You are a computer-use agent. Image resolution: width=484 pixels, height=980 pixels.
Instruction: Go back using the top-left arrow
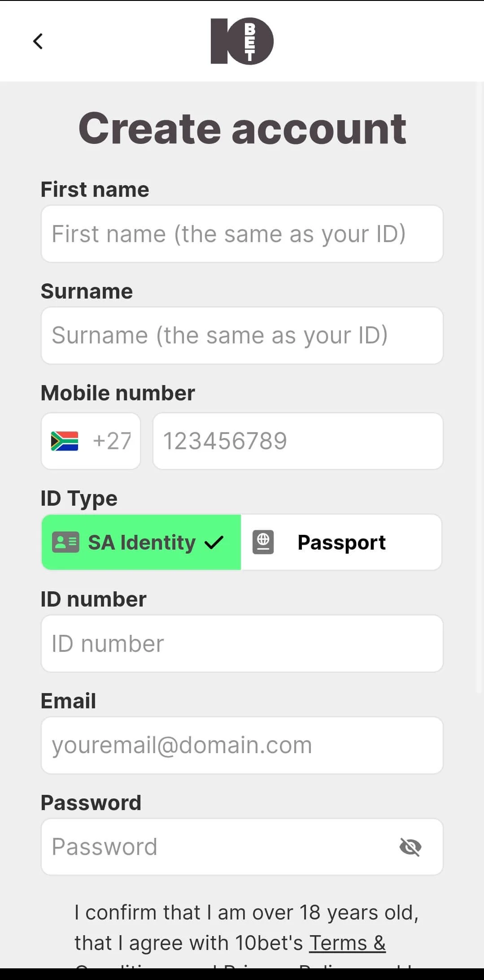point(38,41)
